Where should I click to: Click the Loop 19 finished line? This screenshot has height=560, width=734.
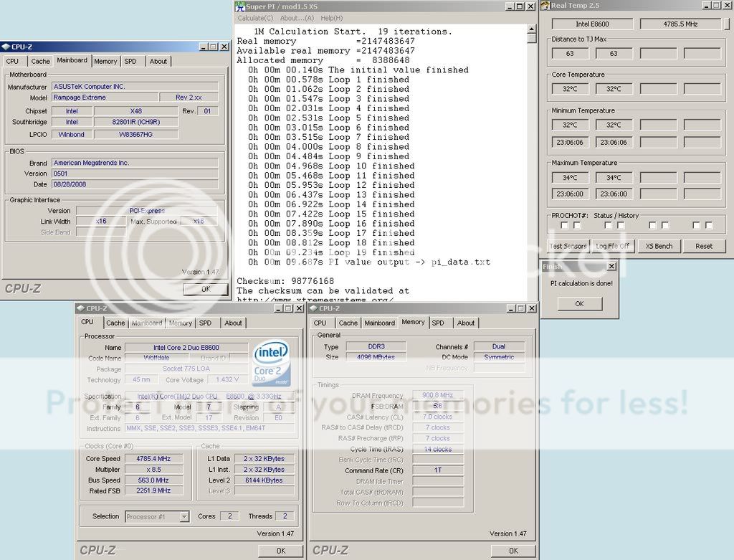pyautogui.click(x=331, y=253)
